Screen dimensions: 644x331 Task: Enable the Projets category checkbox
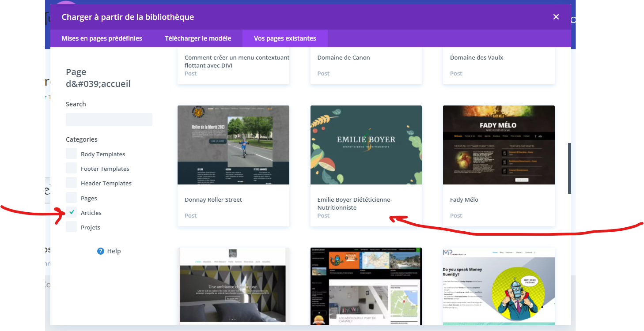pyautogui.click(x=72, y=227)
